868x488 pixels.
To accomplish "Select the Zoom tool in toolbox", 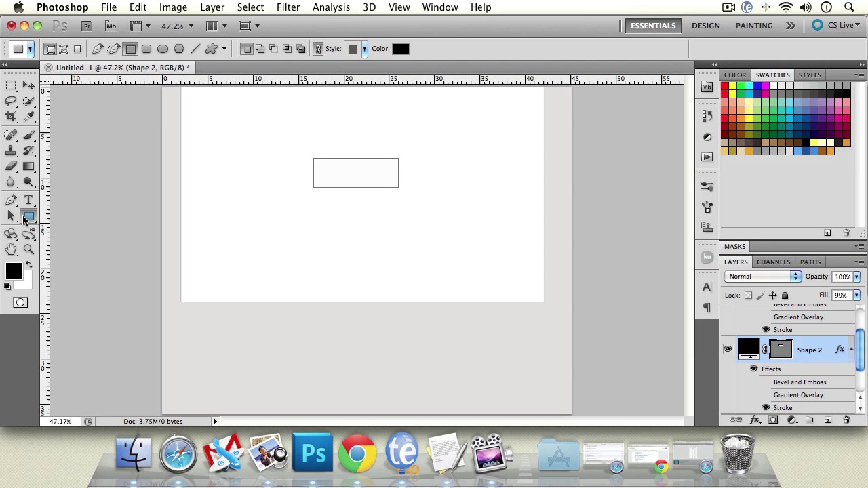I will (28, 249).
